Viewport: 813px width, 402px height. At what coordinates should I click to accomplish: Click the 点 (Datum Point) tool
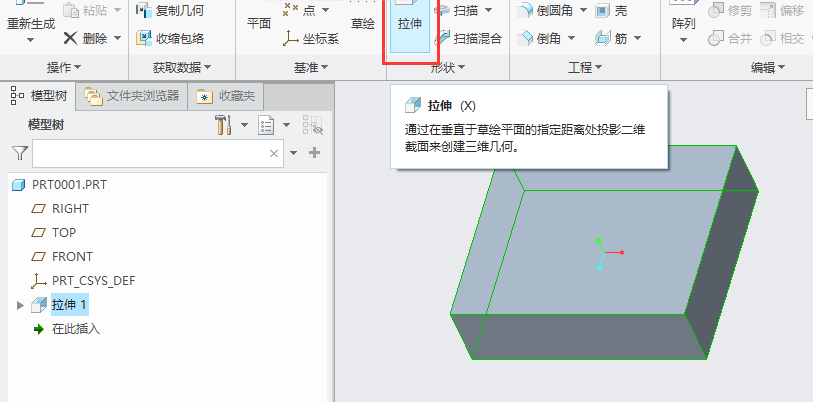300,9
